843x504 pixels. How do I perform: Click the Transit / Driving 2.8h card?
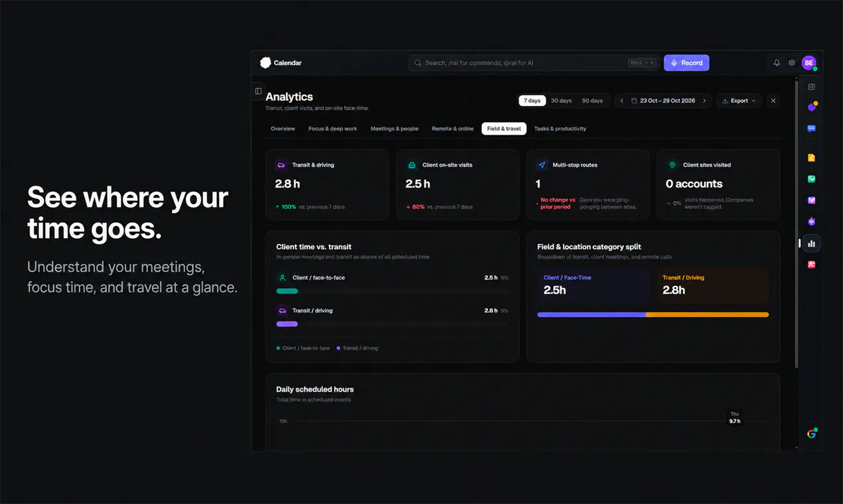click(x=712, y=285)
